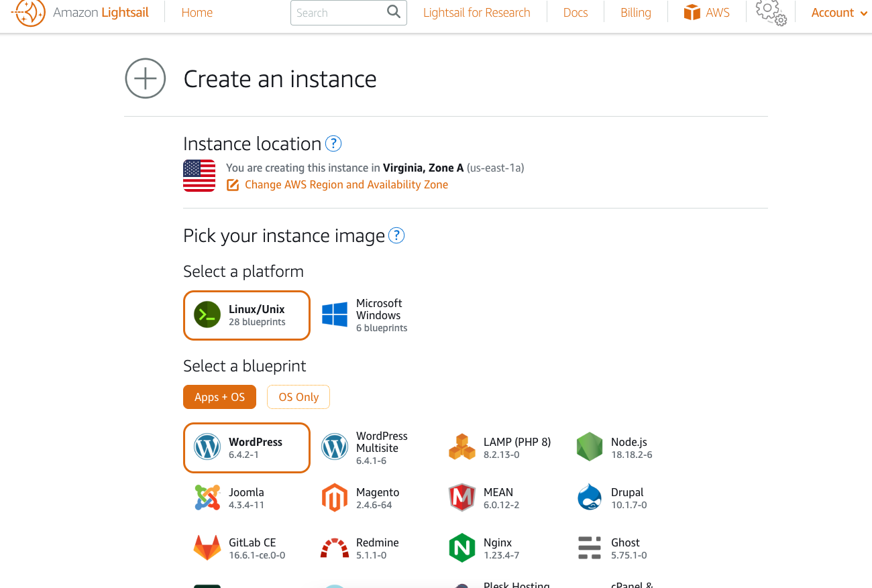The height and width of the screenshot is (588, 872).
Task: Click the WordPress Multisite label
Action: pyautogui.click(x=382, y=442)
